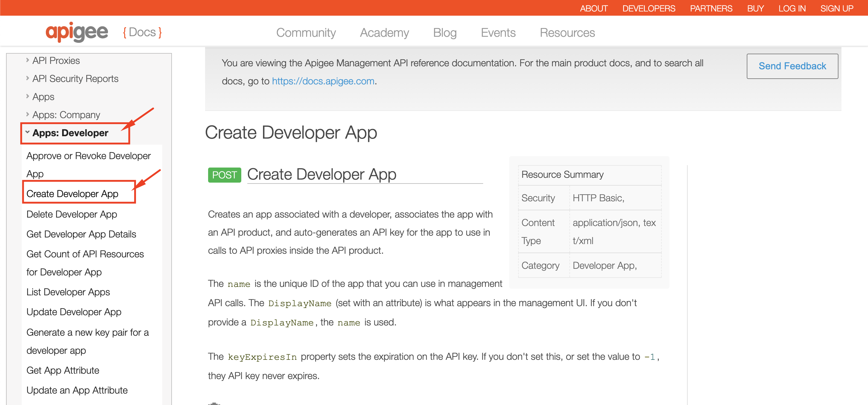Open Update Developer App

(74, 312)
